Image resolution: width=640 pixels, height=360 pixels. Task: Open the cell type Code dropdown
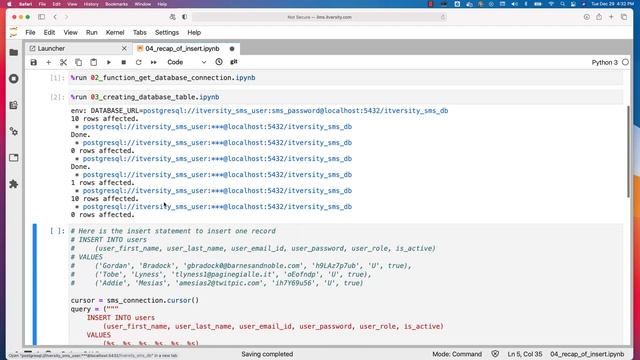[187, 62]
